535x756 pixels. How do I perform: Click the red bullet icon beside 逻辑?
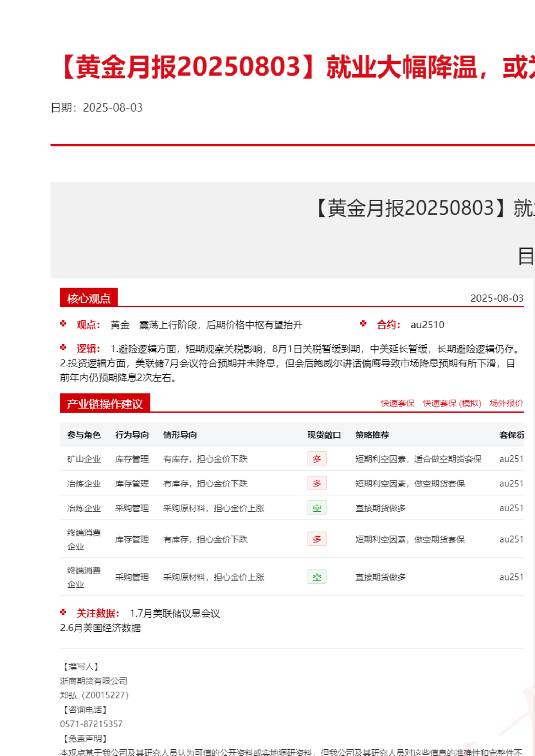click(63, 347)
